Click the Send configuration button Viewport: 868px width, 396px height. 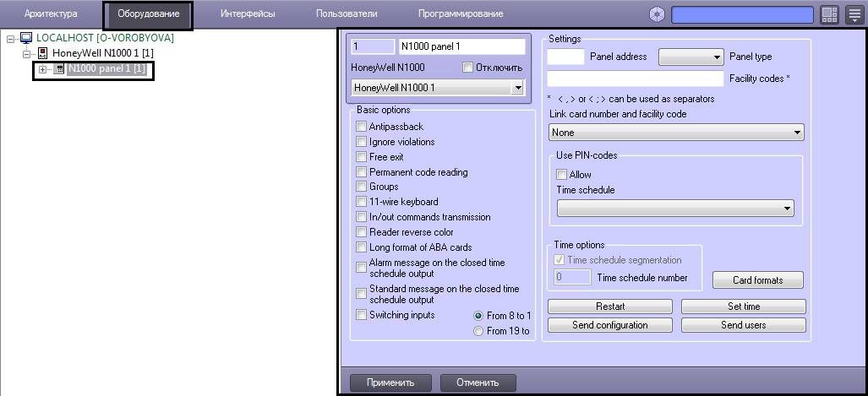(610, 325)
